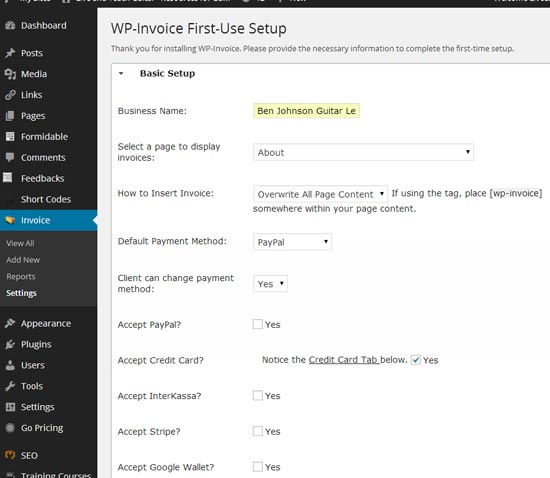Viewport: 550px width, 478px height.
Task: Click the Basic Setup heading
Action: pos(167,73)
